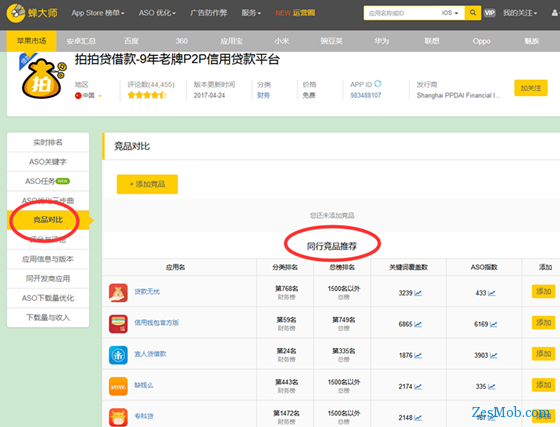Image resolution: width=560 pixels, height=427 pixels.
Task: Open 专科贷 app icon
Action: (118, 417)
